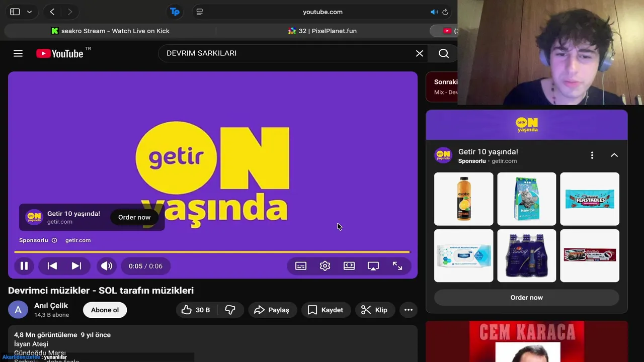Open CEM KARACA recommended video thumbnail
The height and width of the screenshot is (362, 644).
coord(527,342)
